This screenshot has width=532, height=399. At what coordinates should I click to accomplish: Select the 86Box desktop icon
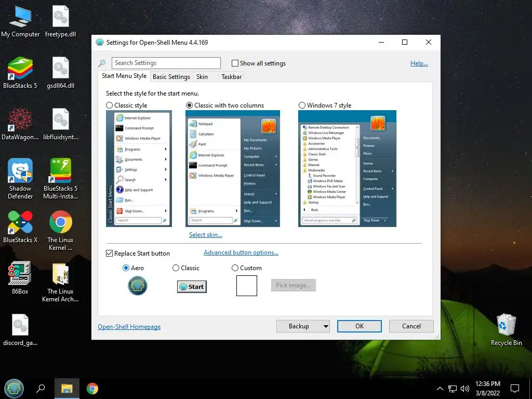coord(20,278)
